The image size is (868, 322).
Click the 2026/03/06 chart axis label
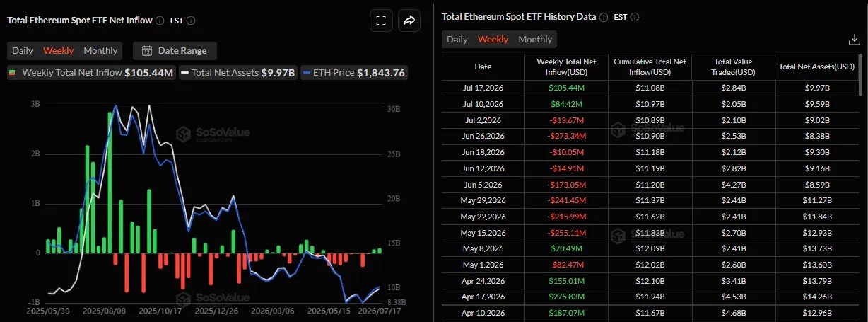point(274,310)
